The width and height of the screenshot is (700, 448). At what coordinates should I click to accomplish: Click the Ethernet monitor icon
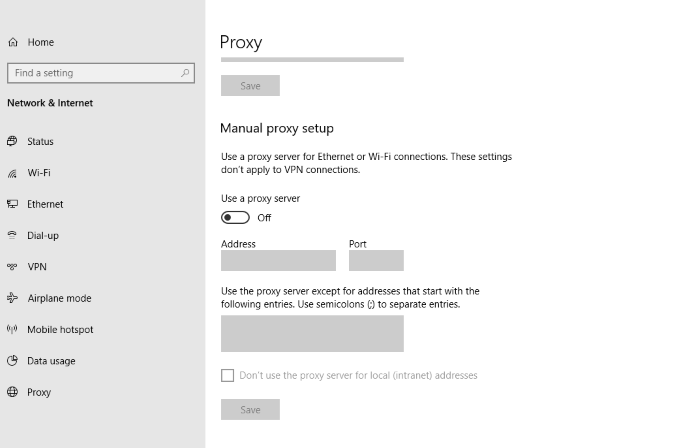tap(13, 204)
